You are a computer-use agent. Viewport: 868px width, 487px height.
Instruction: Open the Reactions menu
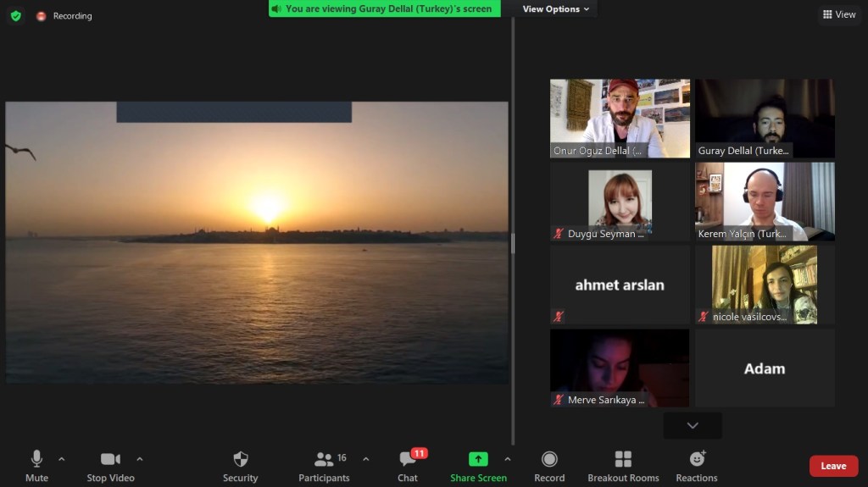(697, 465)
